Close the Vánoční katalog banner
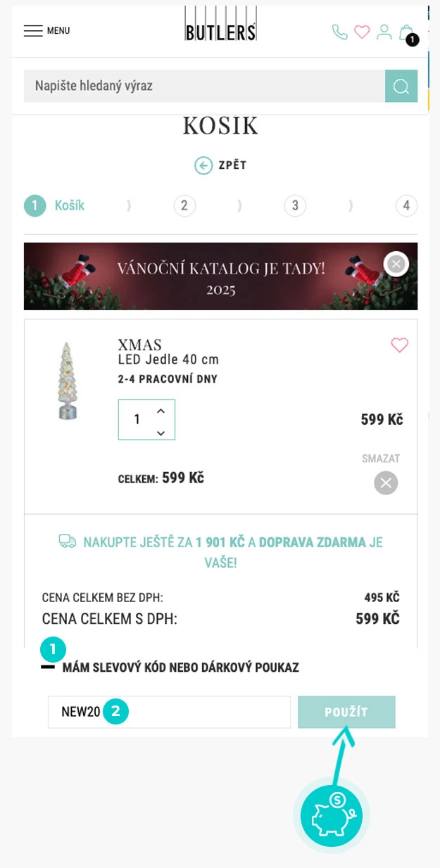Screen dimensions: 440x868 pos(396,264)
